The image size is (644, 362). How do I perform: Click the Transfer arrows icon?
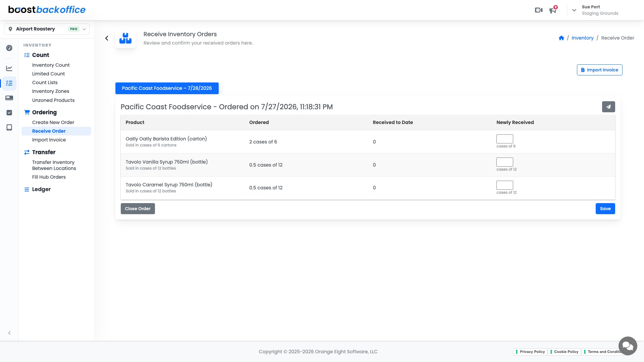(x=27, y=152)
